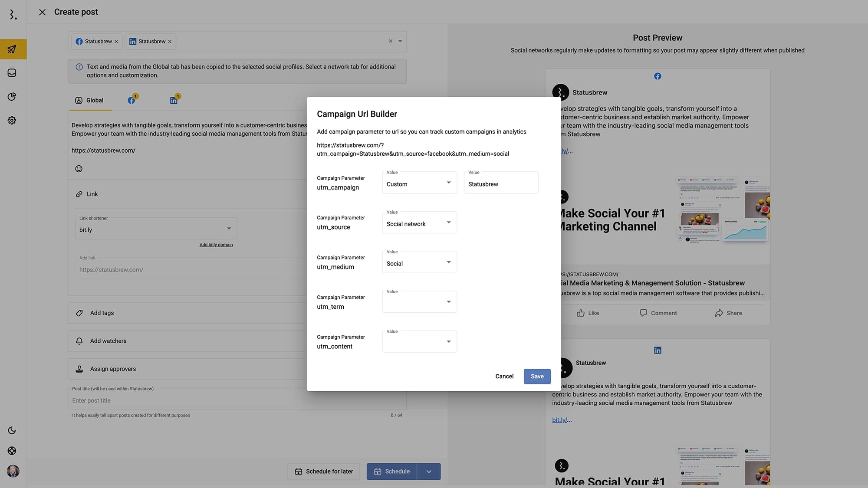Click the generated UTM URL text in dialog
868x488 pixels.
click(x=413, y=150)
